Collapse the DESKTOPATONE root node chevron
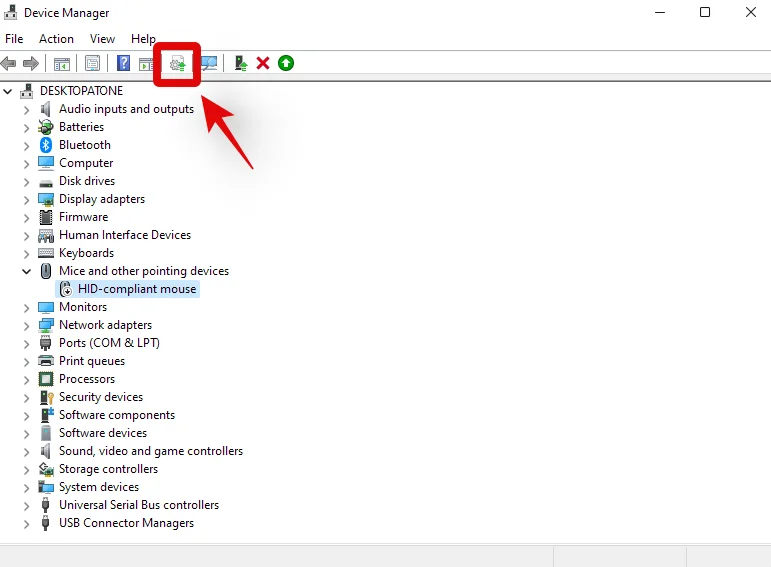The height and width of the screenshot is (567, 771). tap(8, 91)
